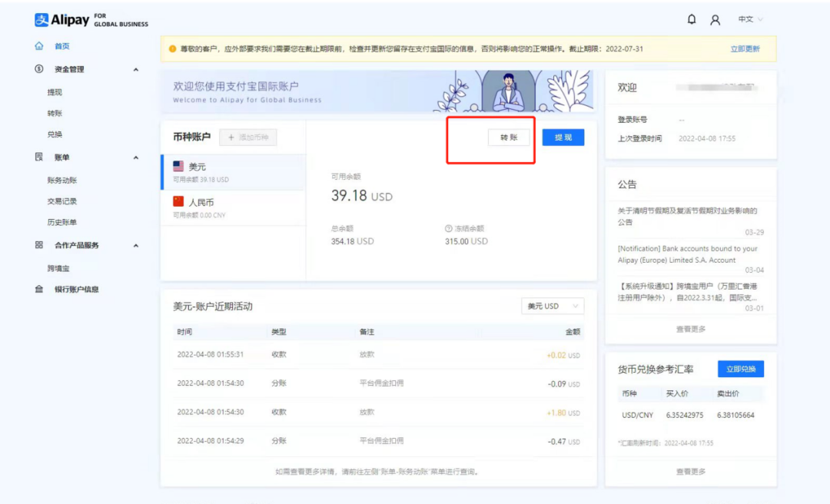Image resolution: width=830 pixels, height=504 pixels.
Task: Click the 账单 bill icon in sidebar
Action: (x=38, y=156)
